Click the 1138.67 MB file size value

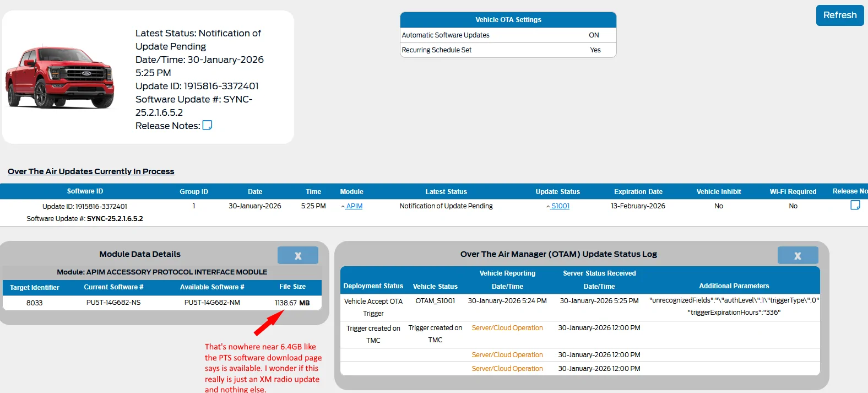pos(292,303)
